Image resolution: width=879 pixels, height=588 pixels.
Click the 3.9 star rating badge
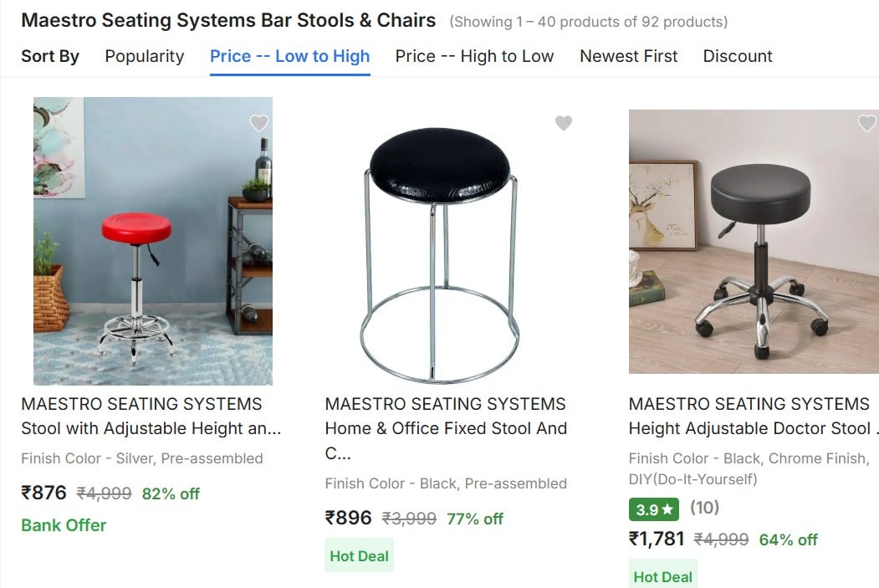point(654,509)
